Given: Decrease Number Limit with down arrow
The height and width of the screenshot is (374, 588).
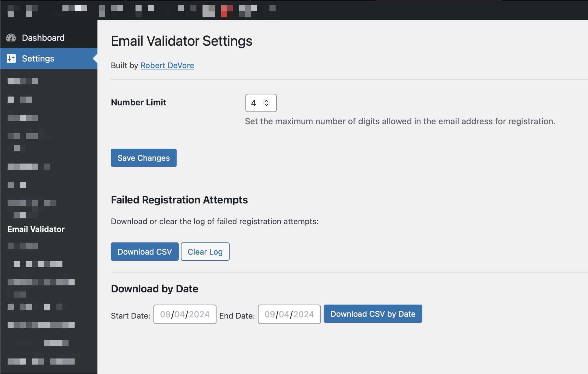Looking at the screenshot, I should point(266,105).
